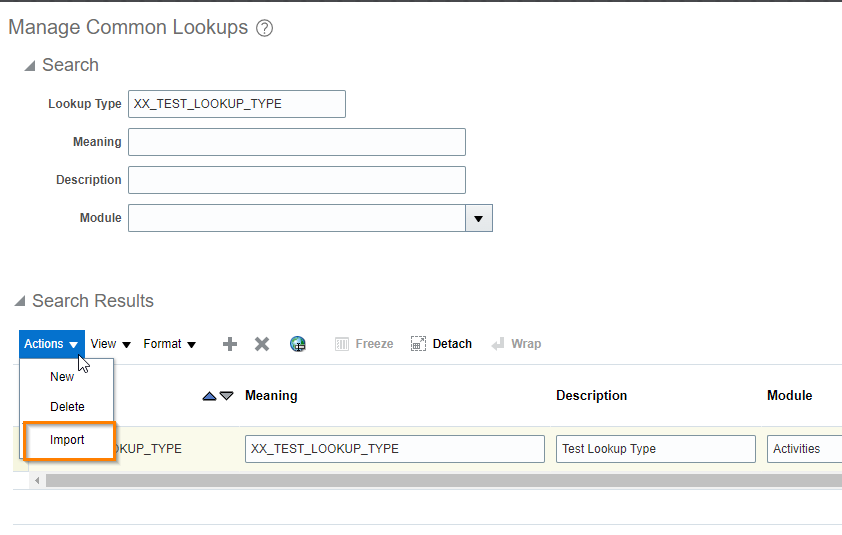Edit the Test Lookup Type description cell
Image resolution: width=842 pixels, height=535 pixels.
(x=656, y=449)
